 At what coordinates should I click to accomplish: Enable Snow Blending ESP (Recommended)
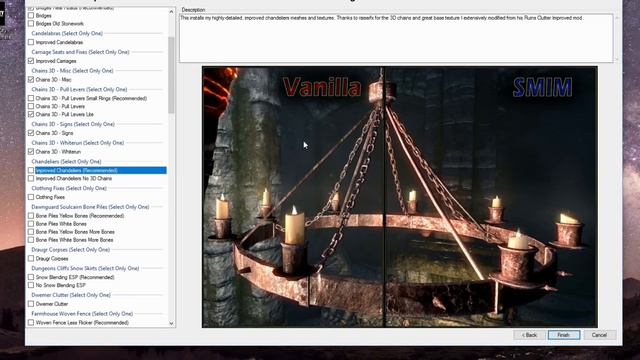tap(31, 277)
